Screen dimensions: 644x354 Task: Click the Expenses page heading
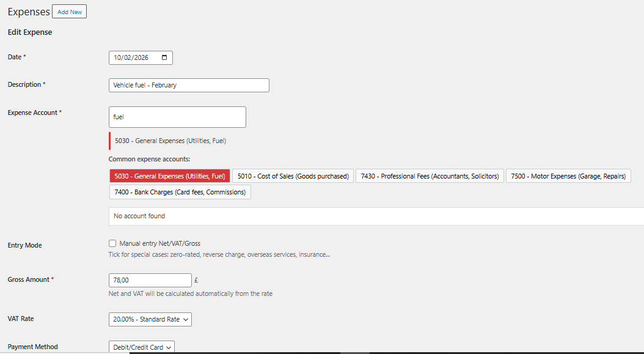coord(28,11)
